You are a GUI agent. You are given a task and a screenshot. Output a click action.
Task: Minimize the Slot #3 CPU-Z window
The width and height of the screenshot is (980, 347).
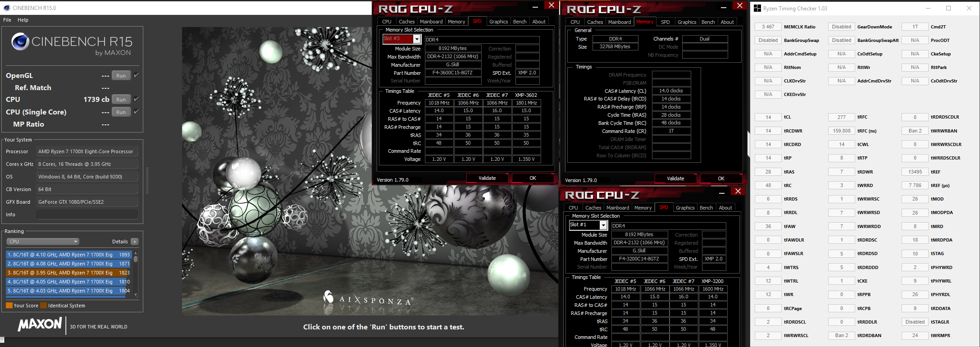535,6
